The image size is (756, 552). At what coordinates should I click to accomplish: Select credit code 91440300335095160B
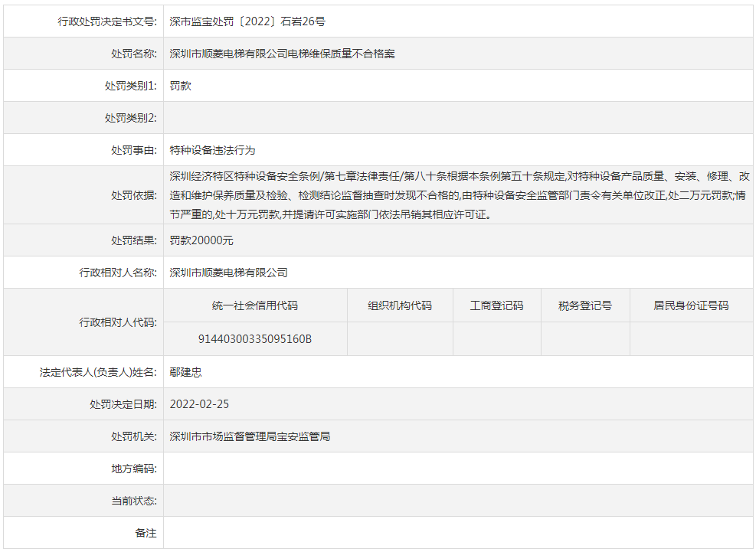click(x=255, y=339)
